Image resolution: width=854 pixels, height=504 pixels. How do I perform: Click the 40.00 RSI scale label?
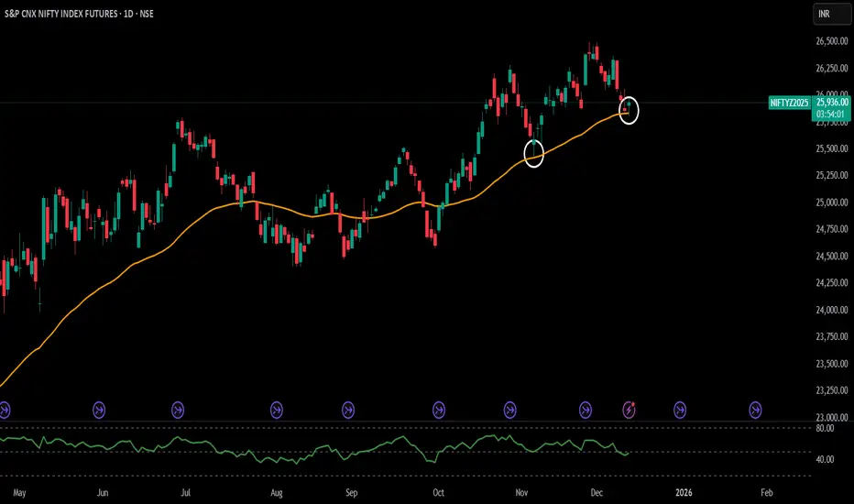click(825, 459)
